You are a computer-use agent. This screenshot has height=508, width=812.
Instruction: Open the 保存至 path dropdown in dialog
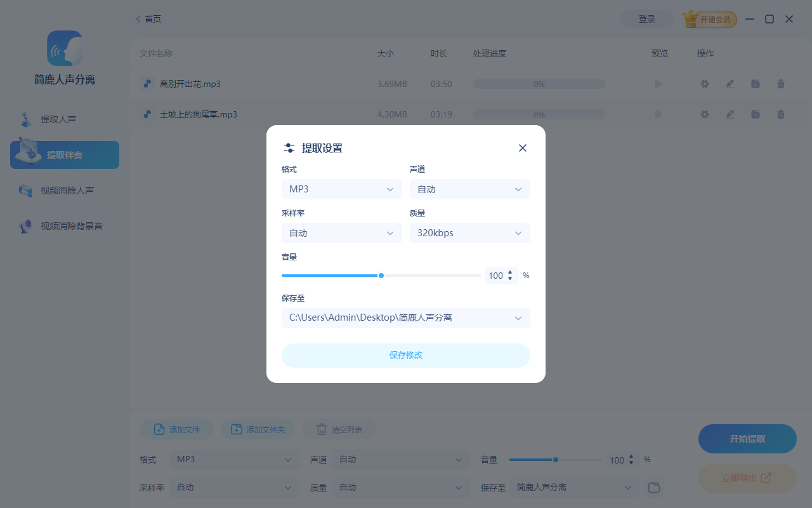(406, 317)
